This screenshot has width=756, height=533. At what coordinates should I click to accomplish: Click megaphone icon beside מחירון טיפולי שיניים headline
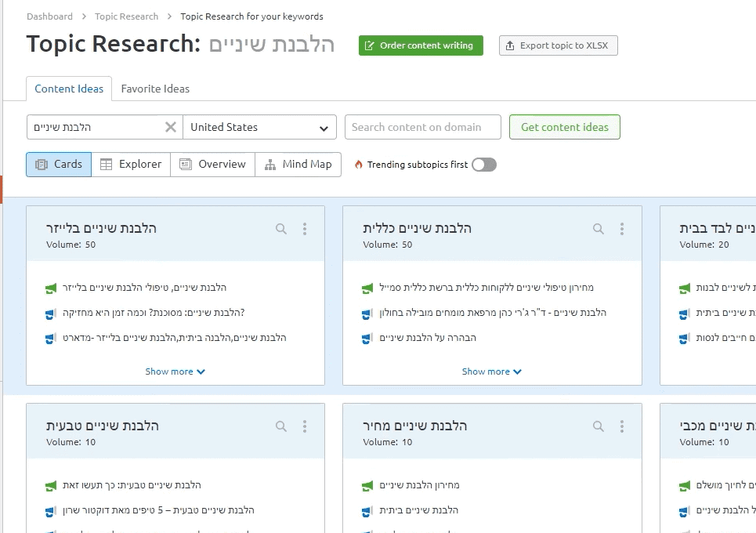tap(367, 288)
